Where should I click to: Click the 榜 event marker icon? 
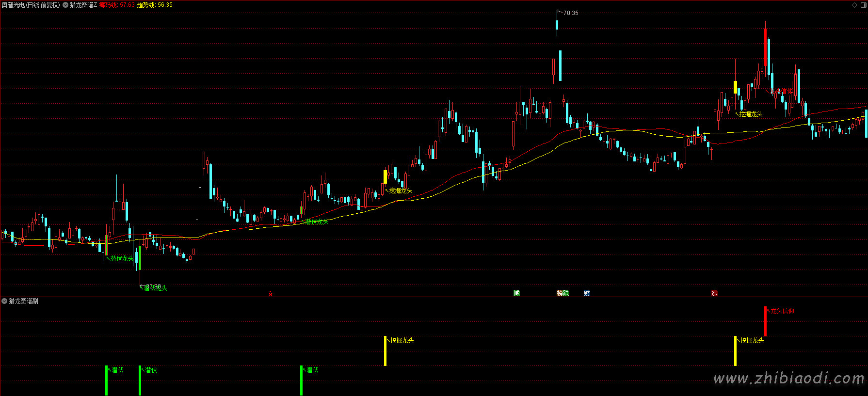click(560, 293)
